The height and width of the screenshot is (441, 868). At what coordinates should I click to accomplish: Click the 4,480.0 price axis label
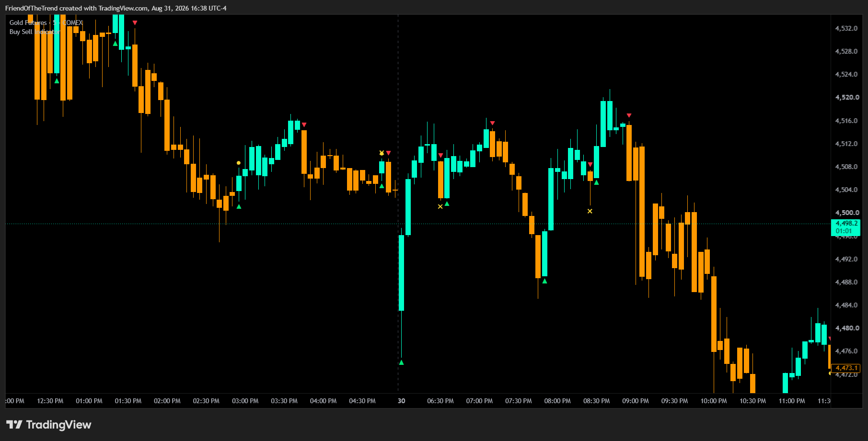click(x=847, y=328)
